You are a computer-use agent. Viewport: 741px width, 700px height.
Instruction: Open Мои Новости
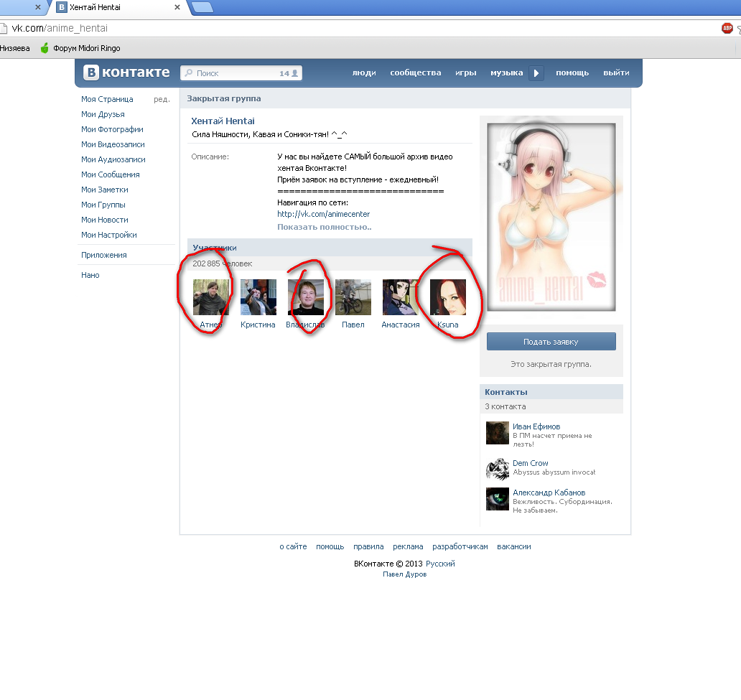(x=104, y=220)
